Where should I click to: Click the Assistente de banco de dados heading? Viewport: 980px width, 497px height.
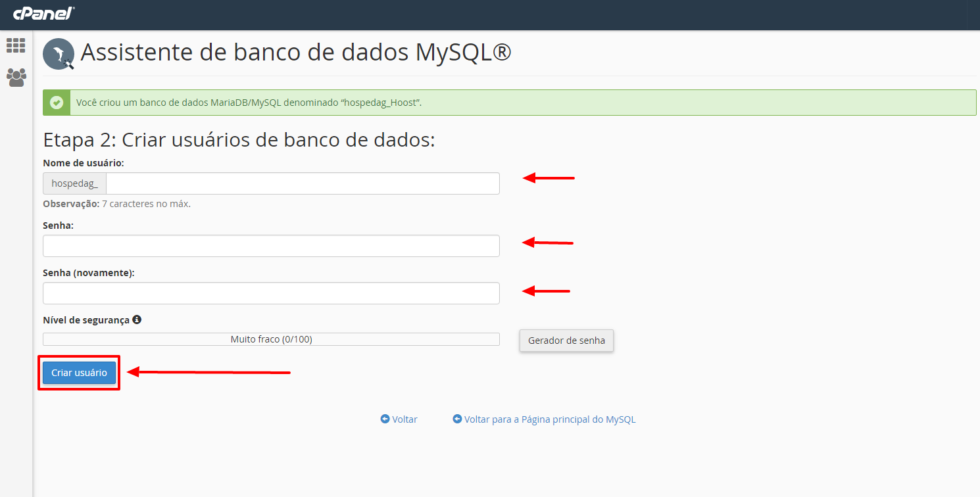click(x=295, y=53)
